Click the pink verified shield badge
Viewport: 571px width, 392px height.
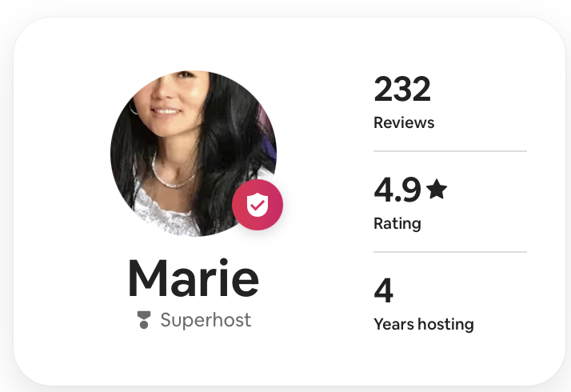tap(258, 205)
